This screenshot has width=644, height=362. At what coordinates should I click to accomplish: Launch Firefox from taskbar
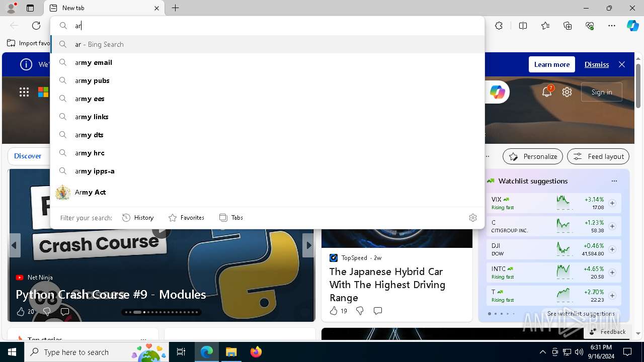coord(256,352)
